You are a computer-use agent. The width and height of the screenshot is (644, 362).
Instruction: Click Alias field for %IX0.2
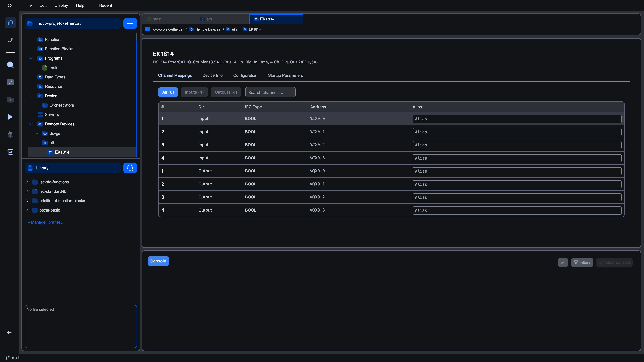(517, 145)
